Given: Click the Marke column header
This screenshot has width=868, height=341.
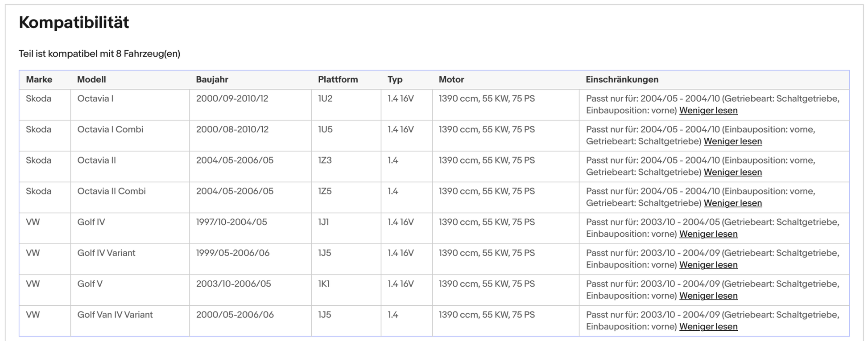Looking at the screenshot, I should pos(39,79).
